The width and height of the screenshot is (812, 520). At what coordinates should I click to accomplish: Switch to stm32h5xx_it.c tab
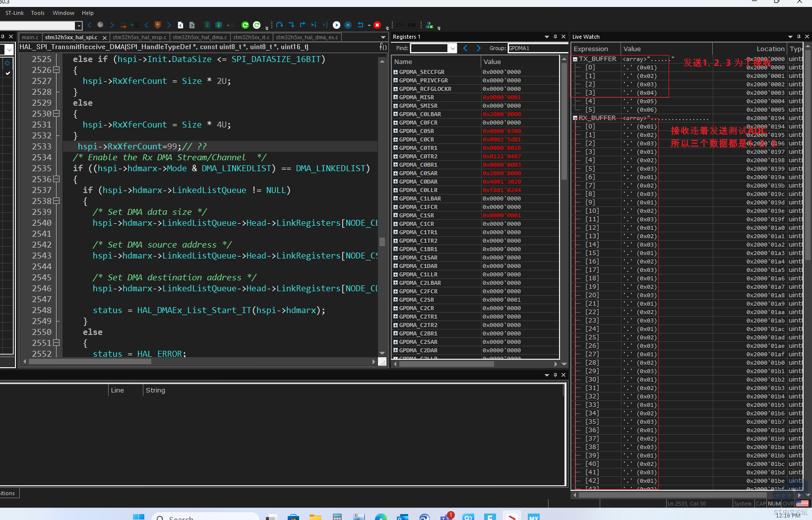(x=251, y=37)
